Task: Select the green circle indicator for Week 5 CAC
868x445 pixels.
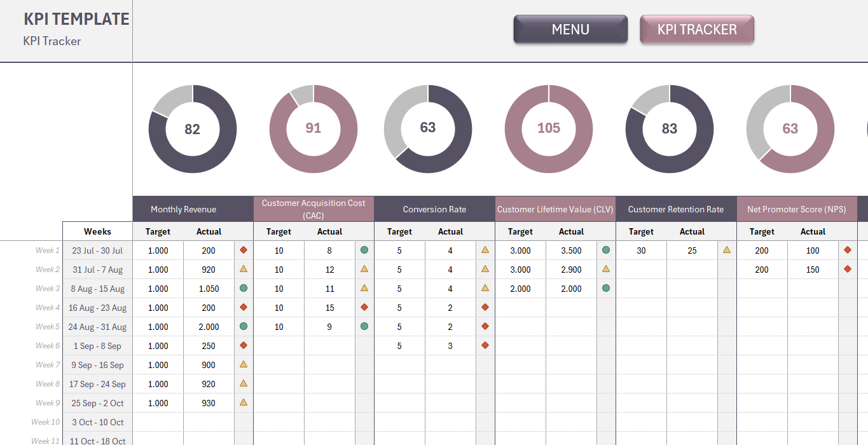Action: (364, 327)
